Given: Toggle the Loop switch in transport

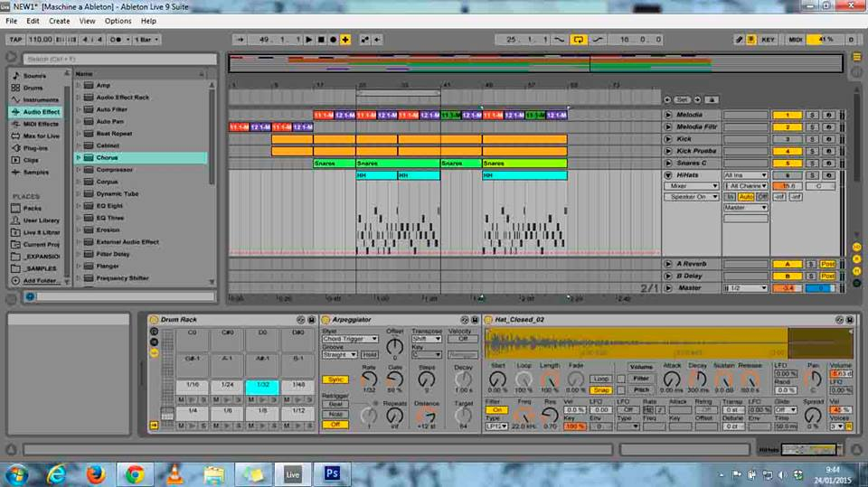Looking at the screenshot, I should (x=578, y=39).
